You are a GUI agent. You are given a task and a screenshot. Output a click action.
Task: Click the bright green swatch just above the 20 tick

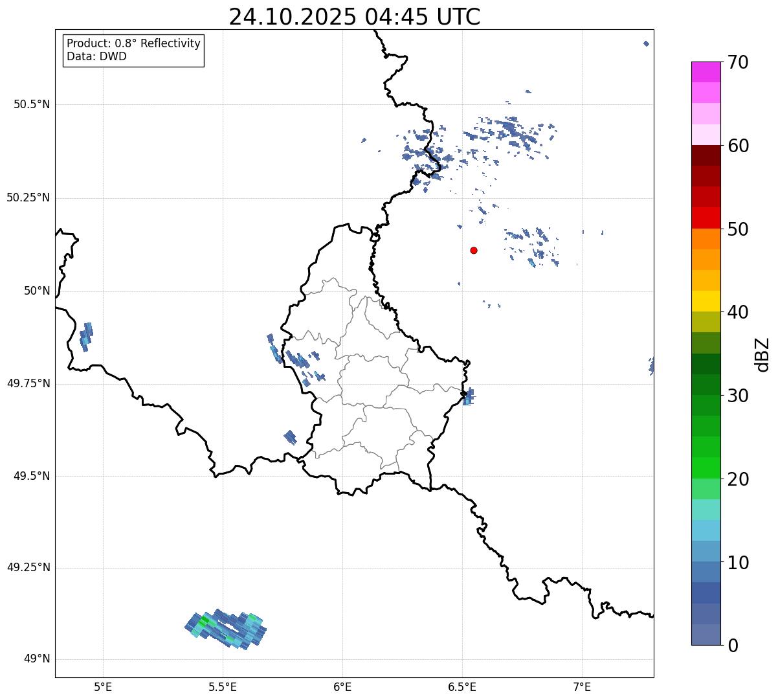tap(706, 468)
